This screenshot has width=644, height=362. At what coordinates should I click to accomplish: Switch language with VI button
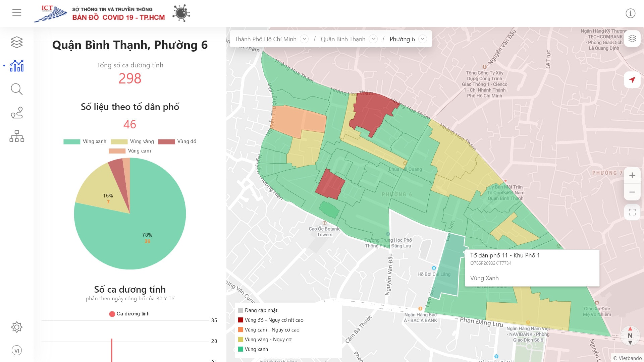click(x=17, y=350)
